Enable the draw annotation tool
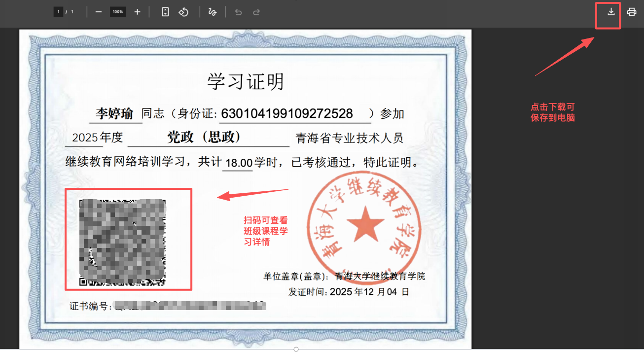This screenshot has height=352, width=644. coord(213,12)
